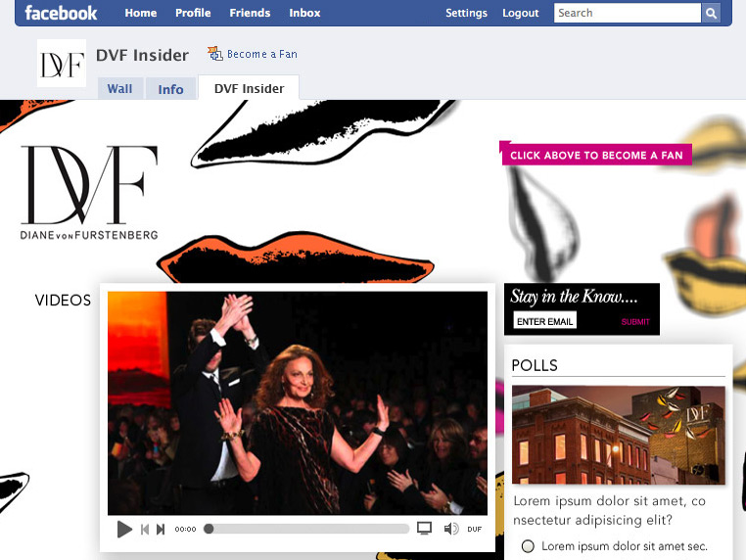Click the DVF Insider page title
Screen dimensions: 746x560
click(x=142, y=55)
